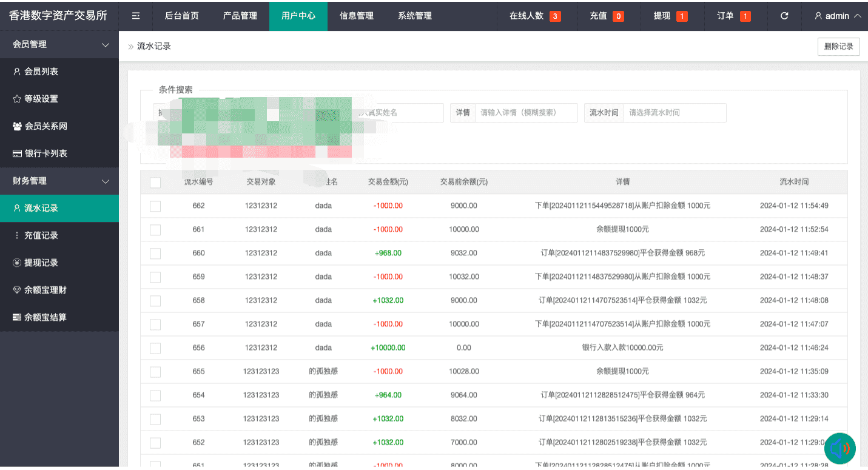The width and height of the screenshot is (868, 470).
Task: Click the diamond icon beside 余额宝理财
Action: [x=17, y=290]
